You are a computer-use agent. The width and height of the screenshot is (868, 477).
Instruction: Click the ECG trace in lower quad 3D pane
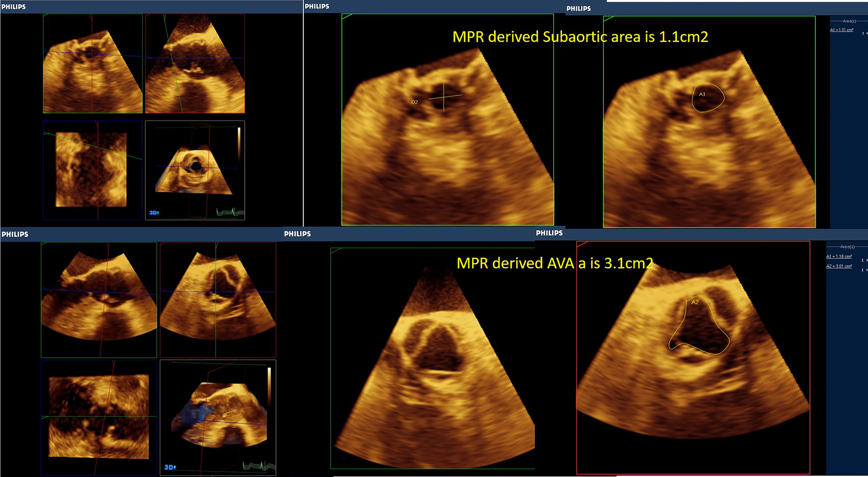click(x=259, y=466)
